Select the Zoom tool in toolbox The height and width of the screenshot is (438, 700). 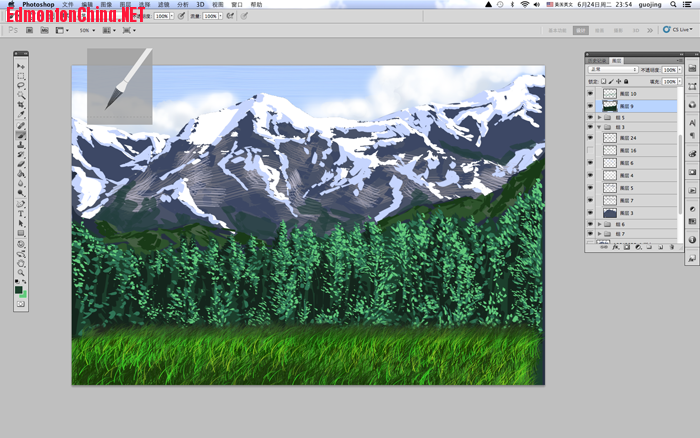coord(21,272)
